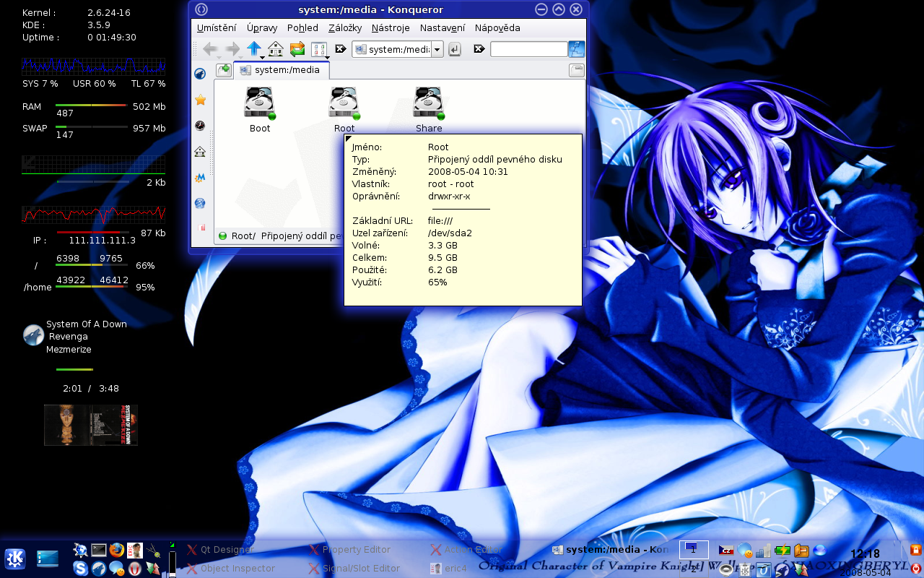Launch Kopete chat from the quick launcher
The image size is (924, 578).
pos(116,569)
